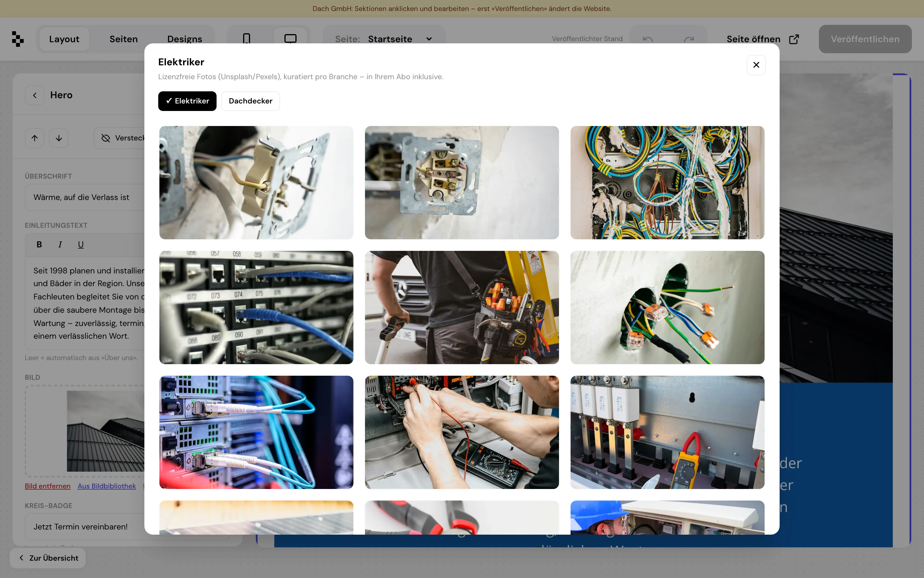Open the Designs tab
Viewport: 924px width, 578px height.
point(185,39)
